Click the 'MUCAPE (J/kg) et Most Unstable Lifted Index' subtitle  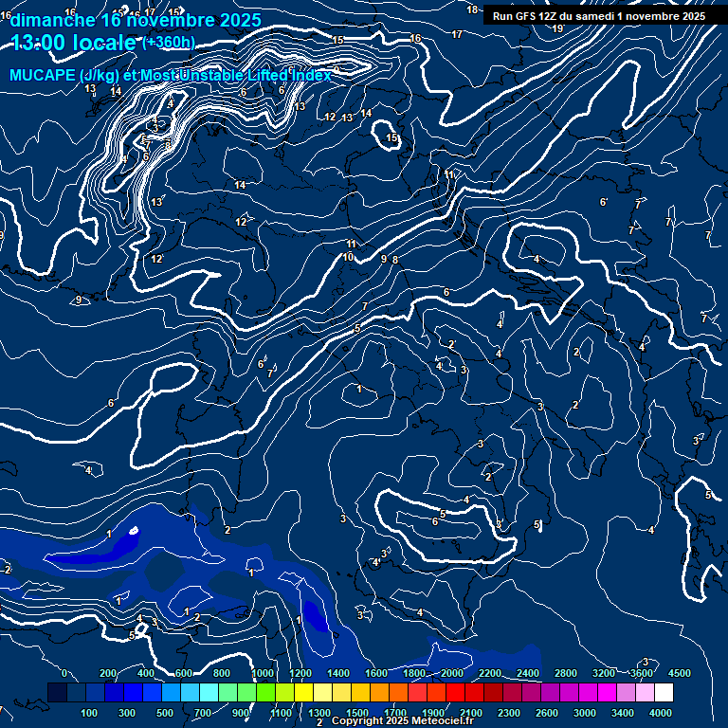tap(171, 75)
